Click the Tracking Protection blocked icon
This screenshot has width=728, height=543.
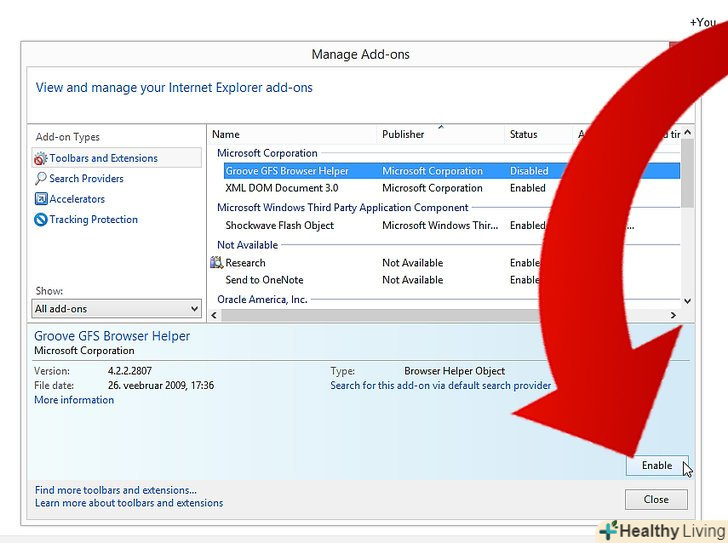[x=41, y=220]
